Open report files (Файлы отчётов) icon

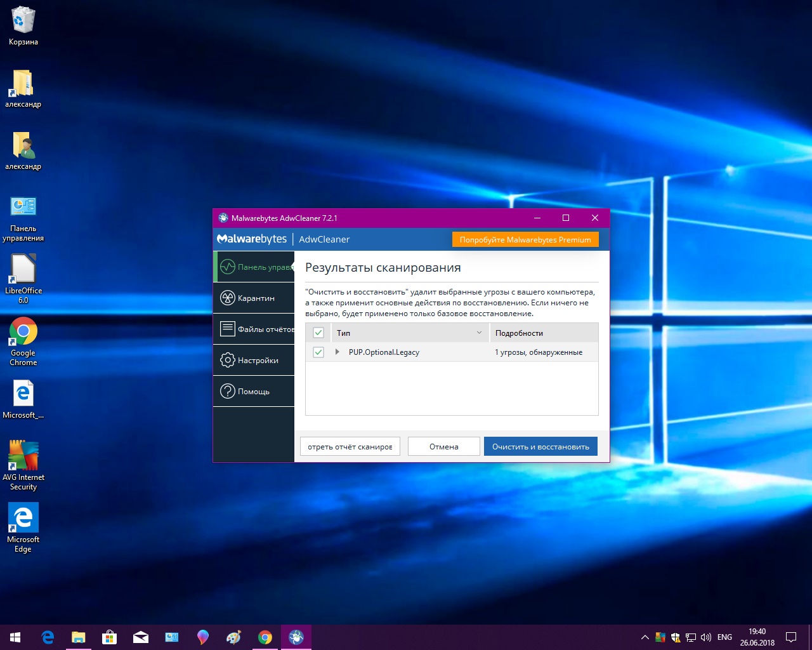pos(228,329)
